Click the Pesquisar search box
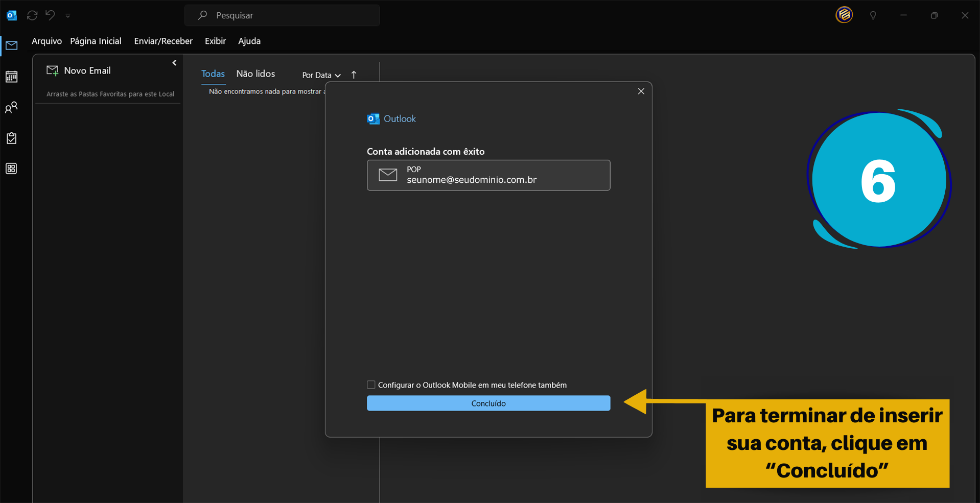 click(282, 15)
